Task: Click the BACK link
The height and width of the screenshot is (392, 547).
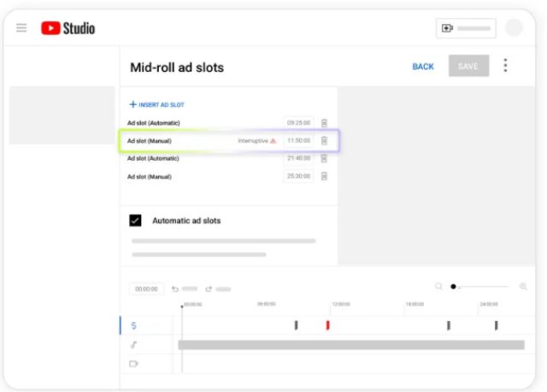Action: point(423,67)
